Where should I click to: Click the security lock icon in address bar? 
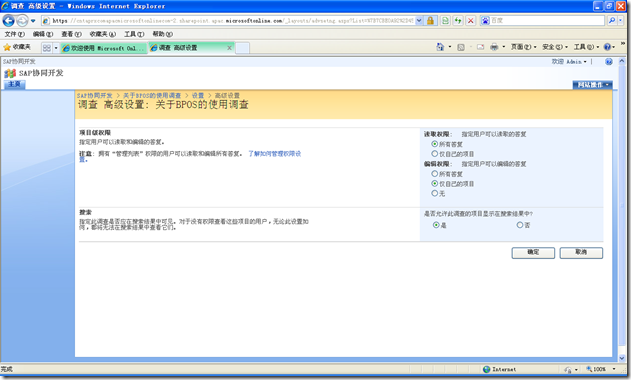coord(430,21)
